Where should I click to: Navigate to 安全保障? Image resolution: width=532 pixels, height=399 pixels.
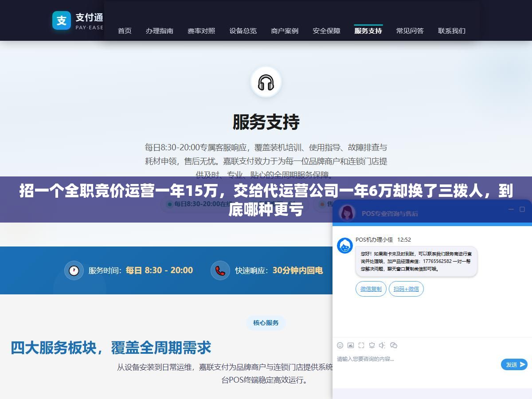click(x=327, y=31)
